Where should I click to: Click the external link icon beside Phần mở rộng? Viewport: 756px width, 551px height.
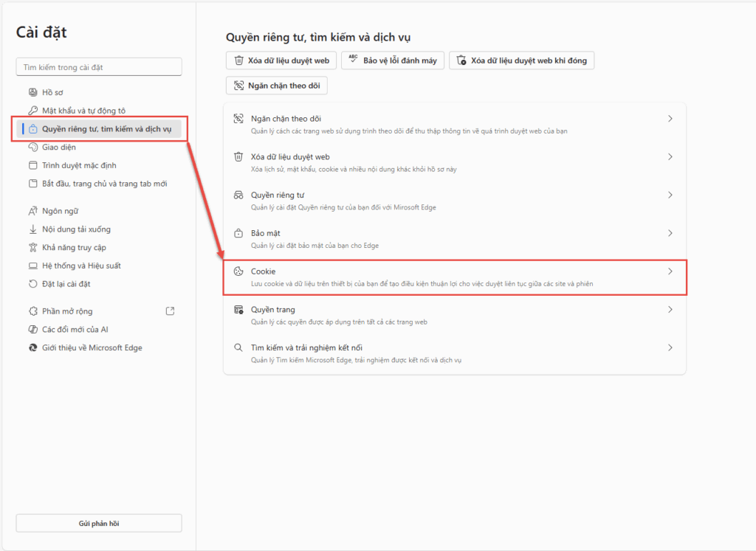[171, 311]
